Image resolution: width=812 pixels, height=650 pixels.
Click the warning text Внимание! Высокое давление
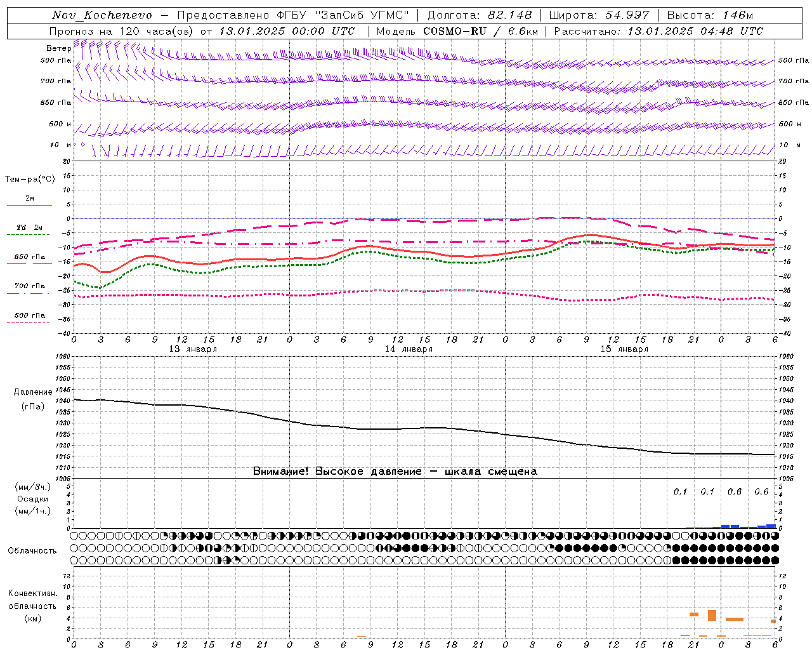pos(337,472)
